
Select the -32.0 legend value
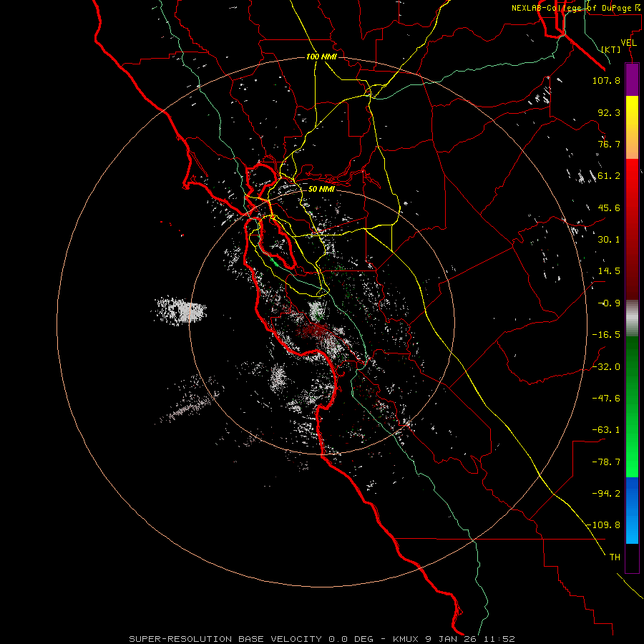pyautogui.click(x=606, y=367)
